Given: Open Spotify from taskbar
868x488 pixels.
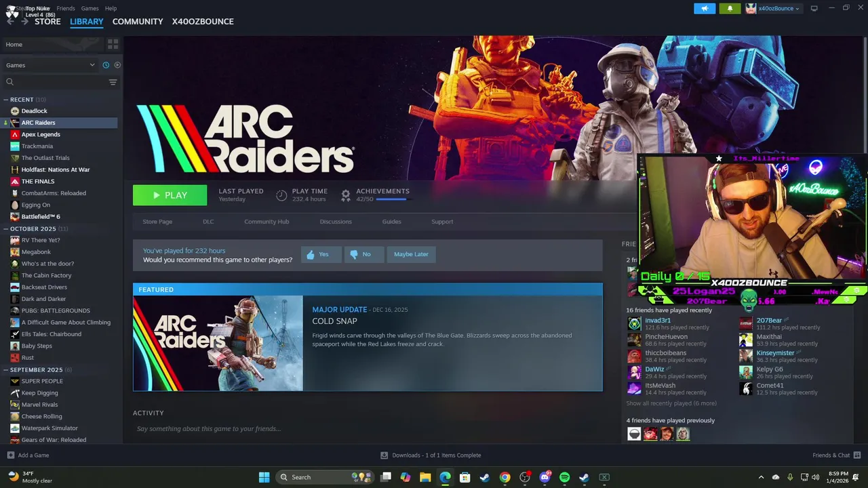Looking at the screenshot, I should pos(564,477).
